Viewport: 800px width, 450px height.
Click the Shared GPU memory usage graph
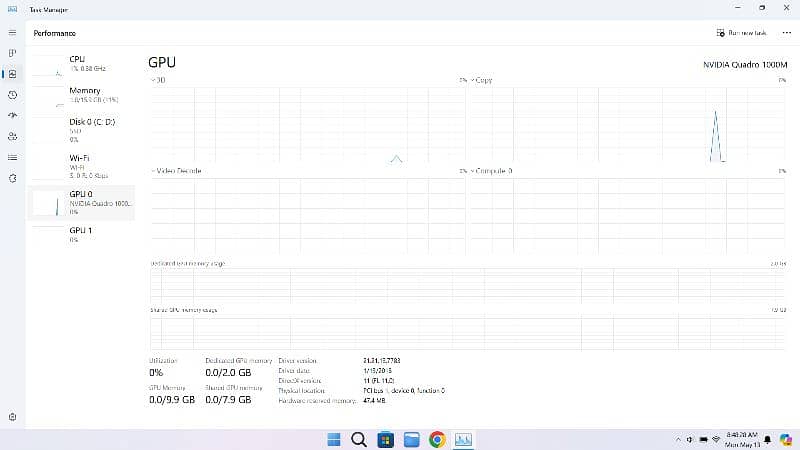[x=467, y=333]
